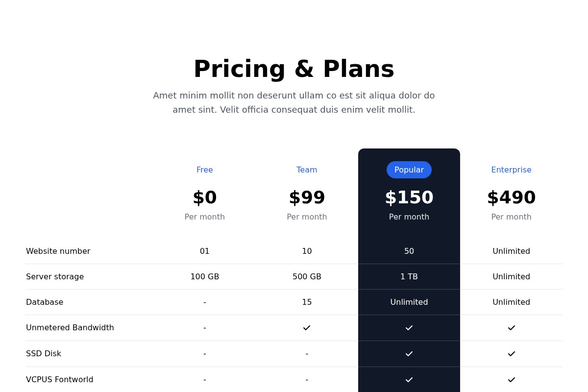The height and width of the screenshot is (392, 588).
Task: Select the Enterprise SSD Disk checkmark
Action: [511, 354]
